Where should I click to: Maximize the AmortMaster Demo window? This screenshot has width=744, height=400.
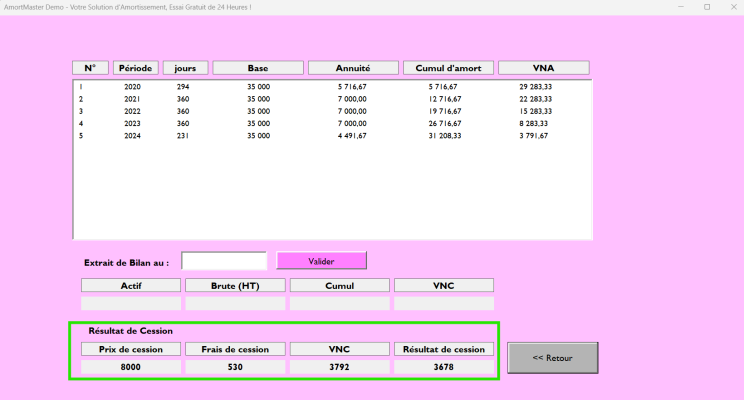707,7
